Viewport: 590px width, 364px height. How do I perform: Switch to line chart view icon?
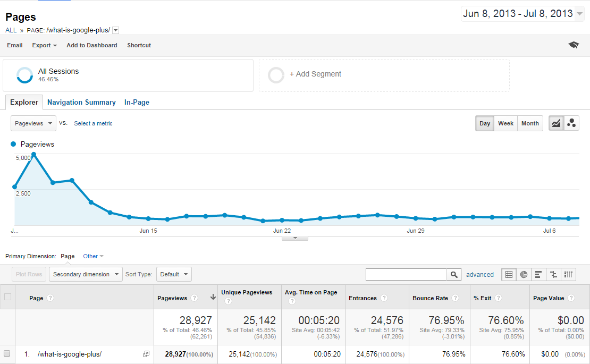(x=556, y=123)
